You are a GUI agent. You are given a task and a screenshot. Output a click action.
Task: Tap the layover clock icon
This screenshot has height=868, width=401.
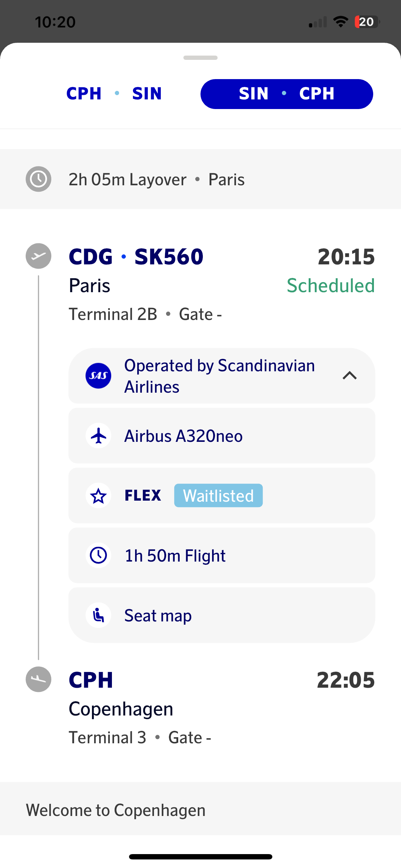click(x=38, y=179)
